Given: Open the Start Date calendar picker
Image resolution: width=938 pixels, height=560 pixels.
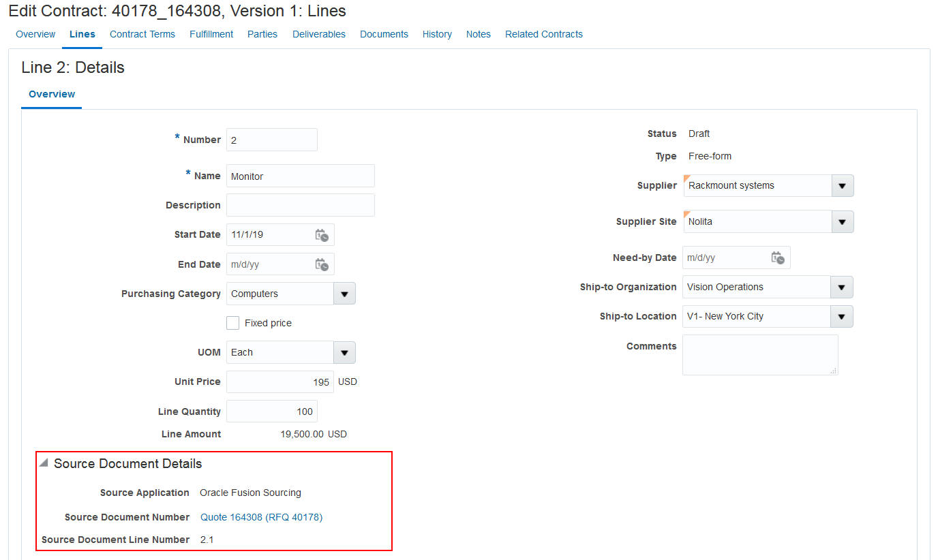Looking at the screenshot, I should point(321,234).
